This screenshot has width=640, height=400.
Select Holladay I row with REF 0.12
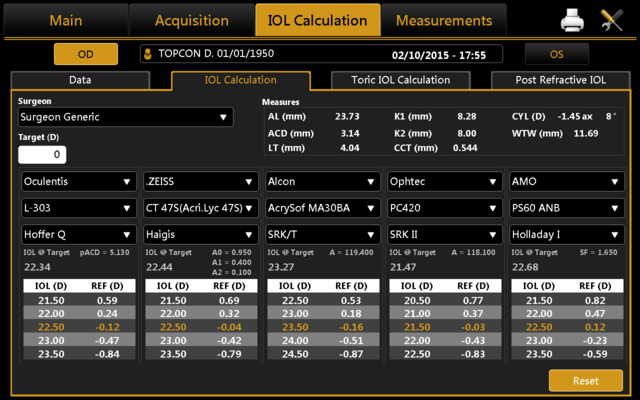[x=567, y=327]
